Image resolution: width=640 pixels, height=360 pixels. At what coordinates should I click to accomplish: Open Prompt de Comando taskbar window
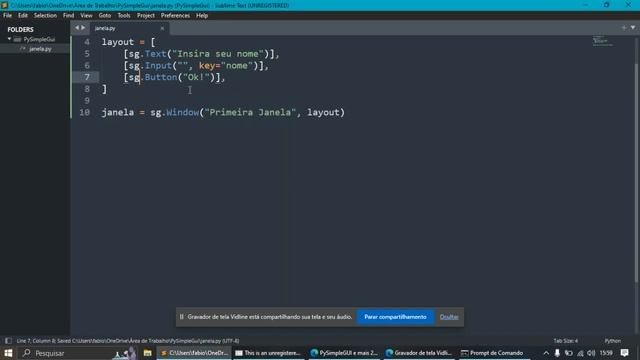click(x=493, y=353)
